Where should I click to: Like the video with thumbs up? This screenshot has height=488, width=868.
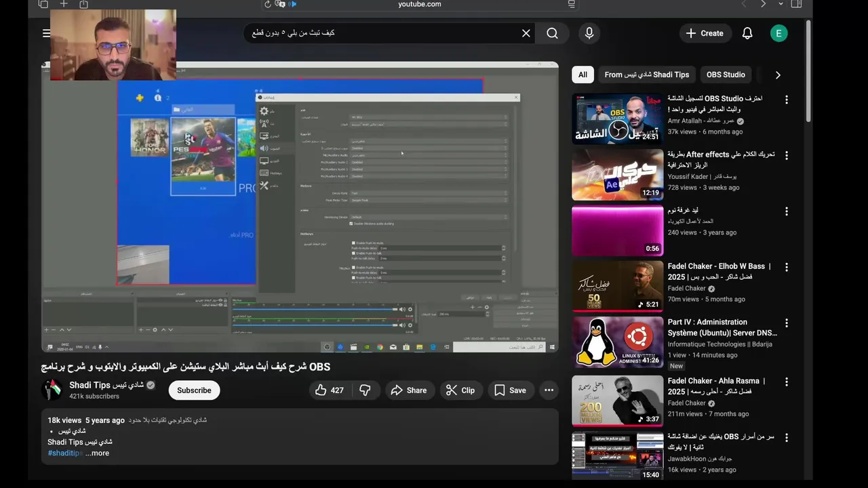tap(330, 390)
